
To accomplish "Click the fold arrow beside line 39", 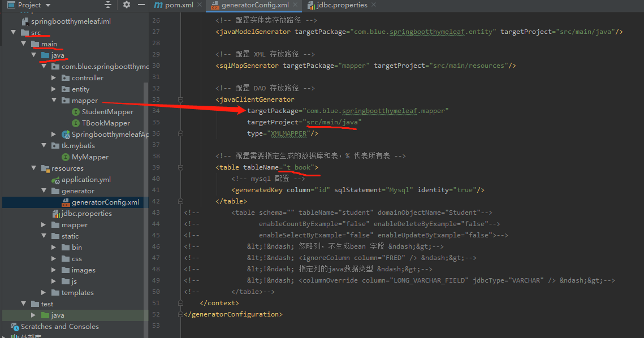I will point(180,167).
